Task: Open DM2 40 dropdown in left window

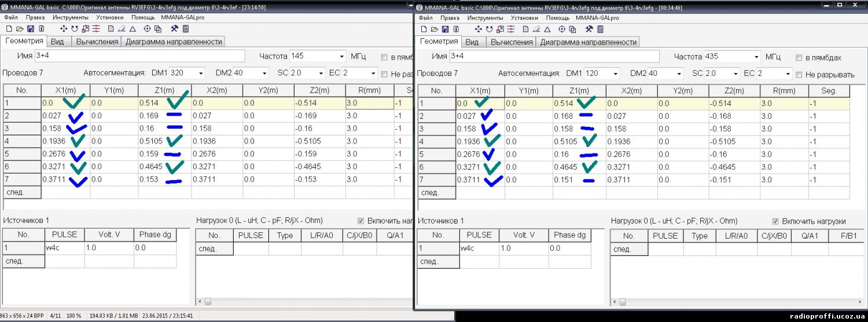Action: click(264, 73)
